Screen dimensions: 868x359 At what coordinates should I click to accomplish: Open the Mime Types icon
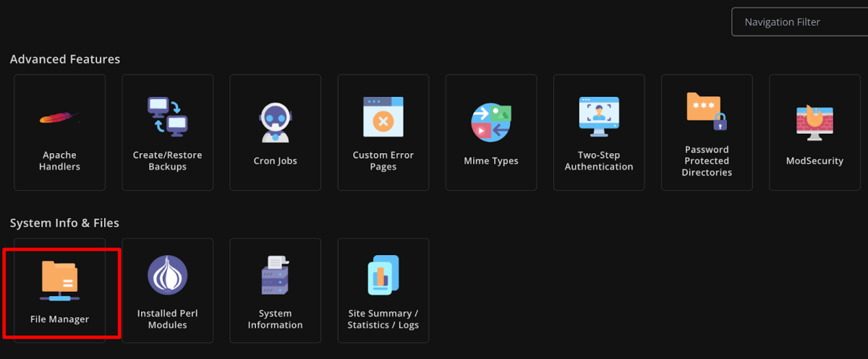[491, 122]
